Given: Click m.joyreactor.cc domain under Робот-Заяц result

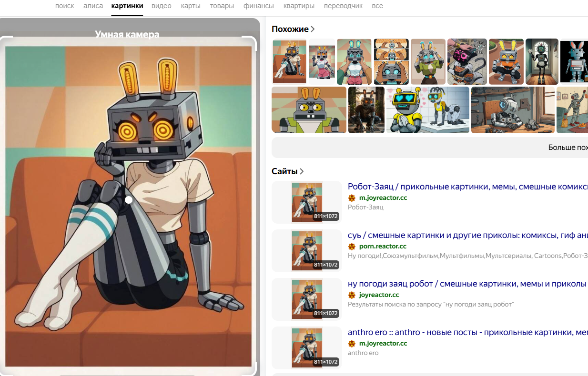Looking at the screenshot, I should click(x=383, y=198).
